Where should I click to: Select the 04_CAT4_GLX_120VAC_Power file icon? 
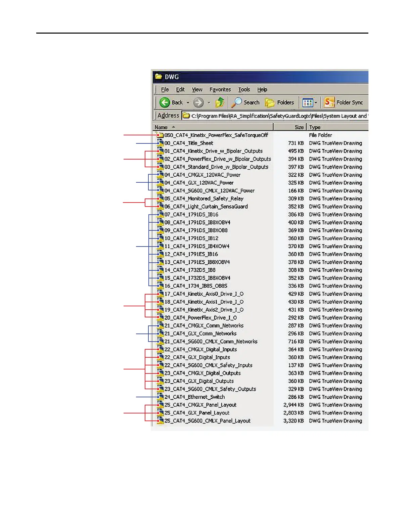point(160,183)
